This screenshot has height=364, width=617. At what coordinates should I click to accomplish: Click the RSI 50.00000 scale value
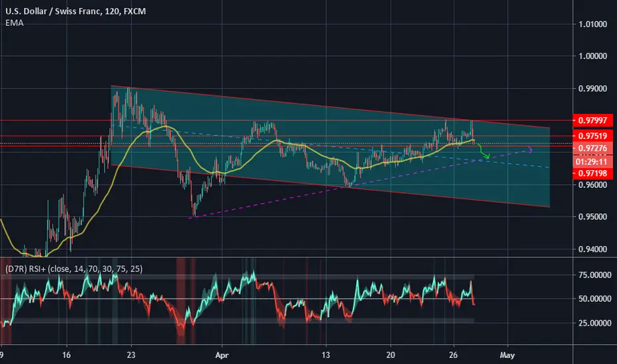pyautogui.click(x=594, y=299)
